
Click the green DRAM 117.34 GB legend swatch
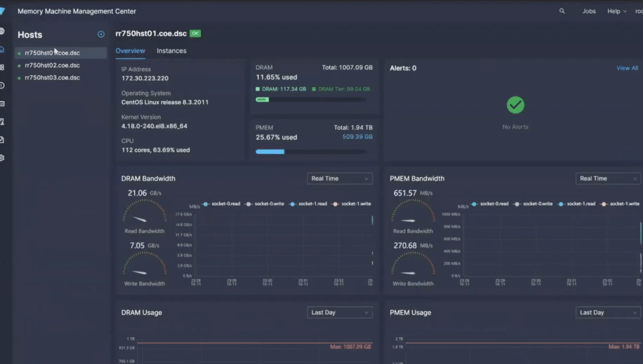point(258,89)
